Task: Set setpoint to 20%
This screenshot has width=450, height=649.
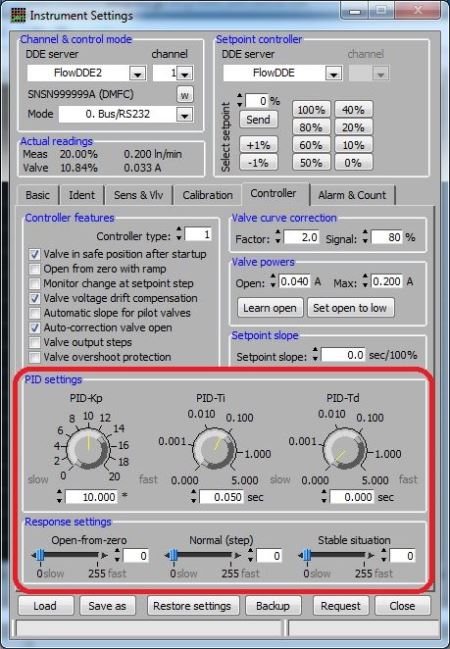Action: click(353, 127)
